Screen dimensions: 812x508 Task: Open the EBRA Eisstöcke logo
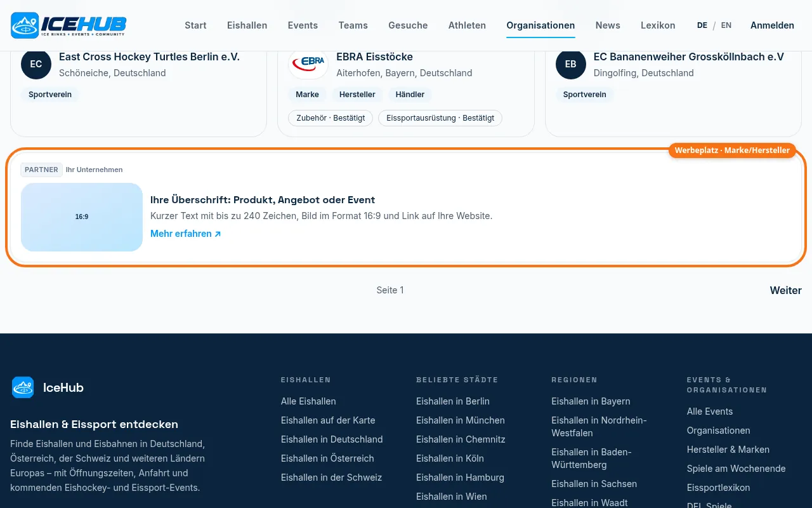[x=308, y=64]
